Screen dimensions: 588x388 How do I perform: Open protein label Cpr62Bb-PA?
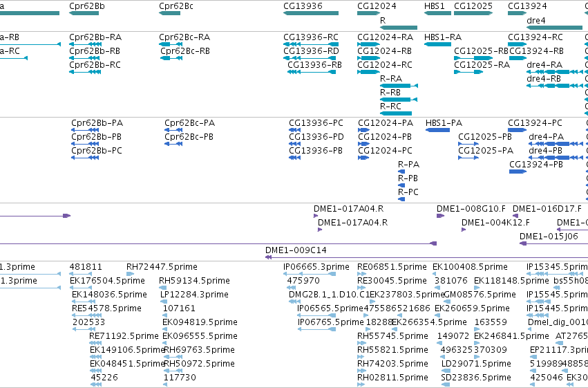(x=97, y=123)
